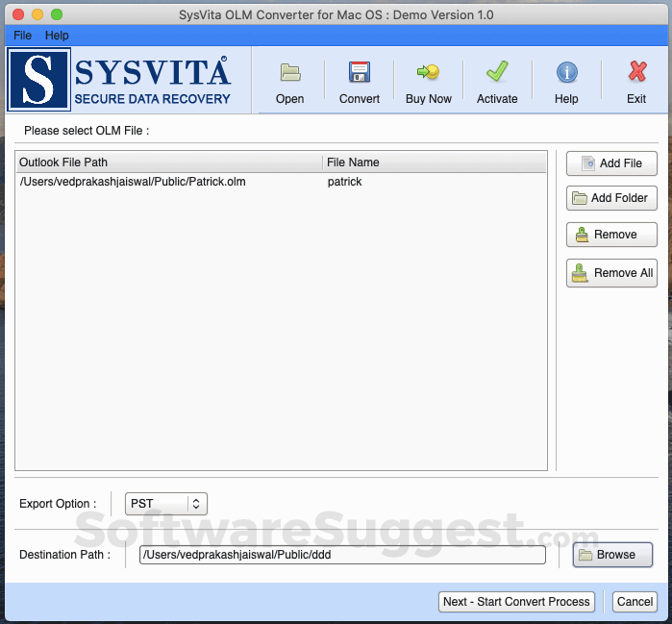
Task: Click the red Exit cross icon
Action: pos(636,71)
